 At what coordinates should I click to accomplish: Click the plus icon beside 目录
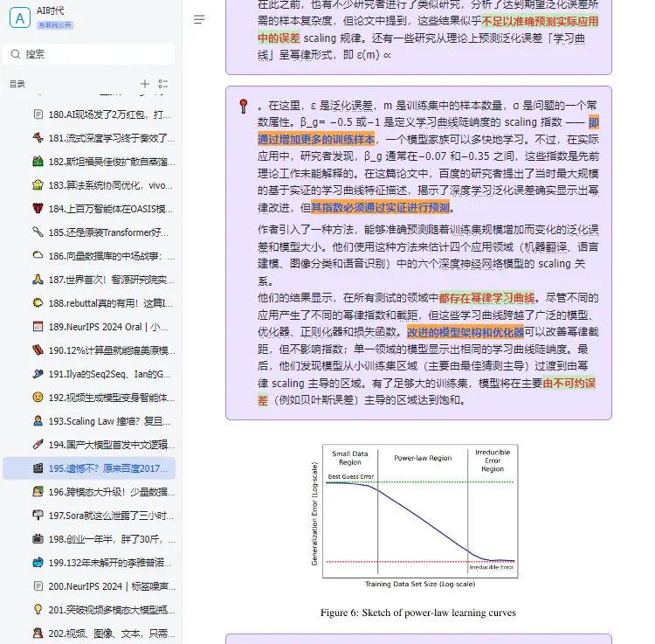click(x=145, y=85)
